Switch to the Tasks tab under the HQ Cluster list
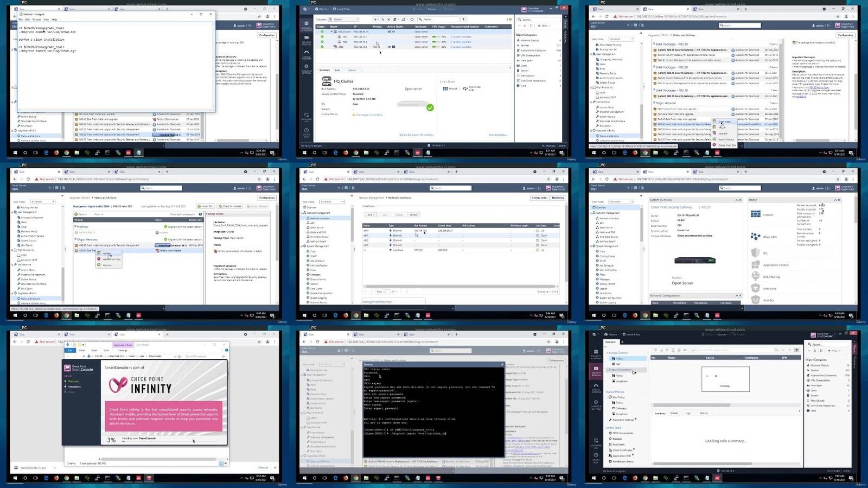 tap(337, 70)
